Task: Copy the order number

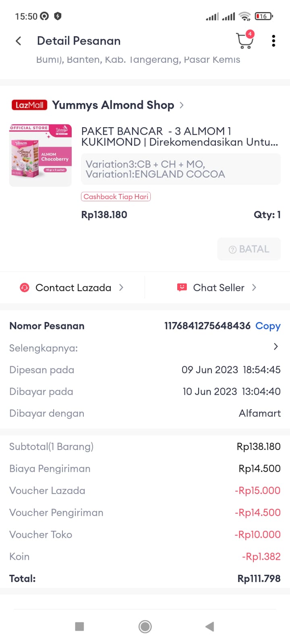Action: click(x=268, y=326)
